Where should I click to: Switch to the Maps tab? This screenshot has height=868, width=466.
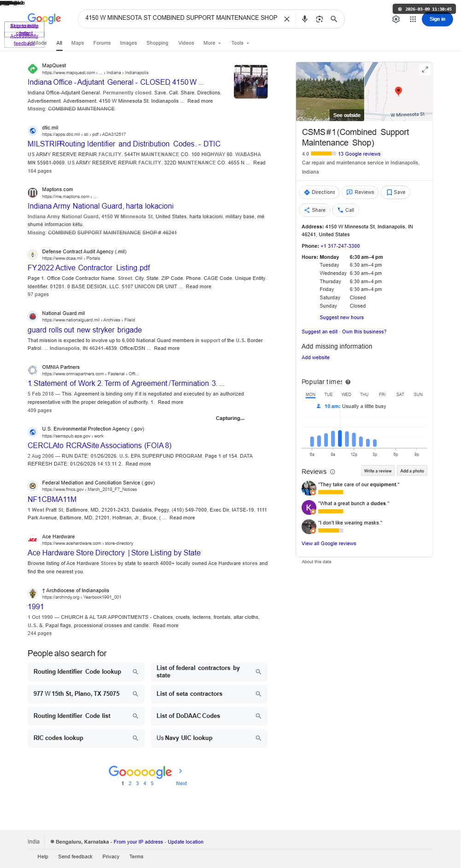click(77, 43)
